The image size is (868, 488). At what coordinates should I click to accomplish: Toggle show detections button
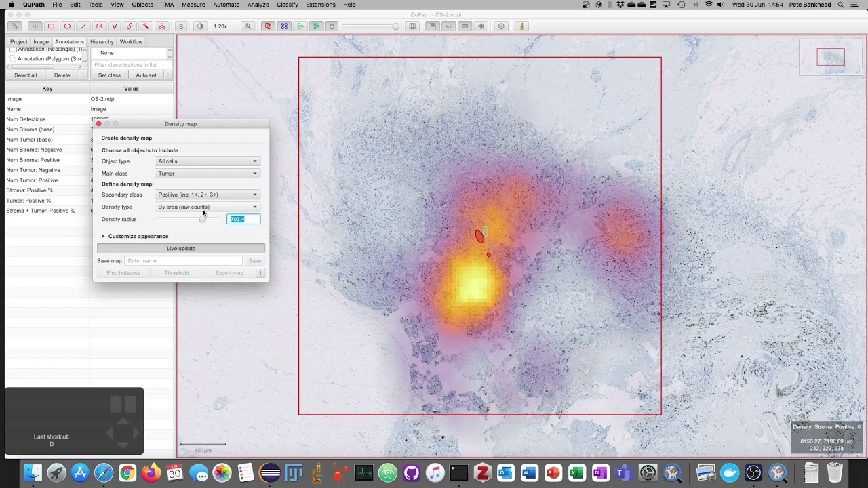tap(300, 26)
